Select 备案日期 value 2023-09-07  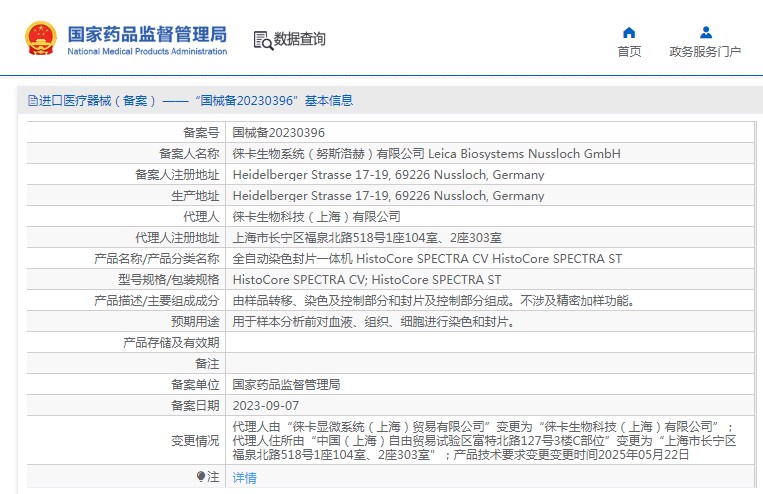[266, 405]
